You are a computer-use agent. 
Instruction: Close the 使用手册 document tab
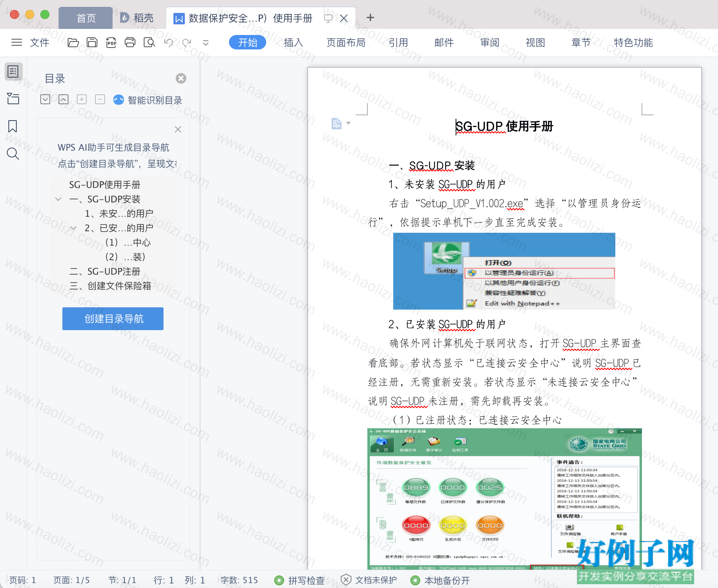[344, 18]
